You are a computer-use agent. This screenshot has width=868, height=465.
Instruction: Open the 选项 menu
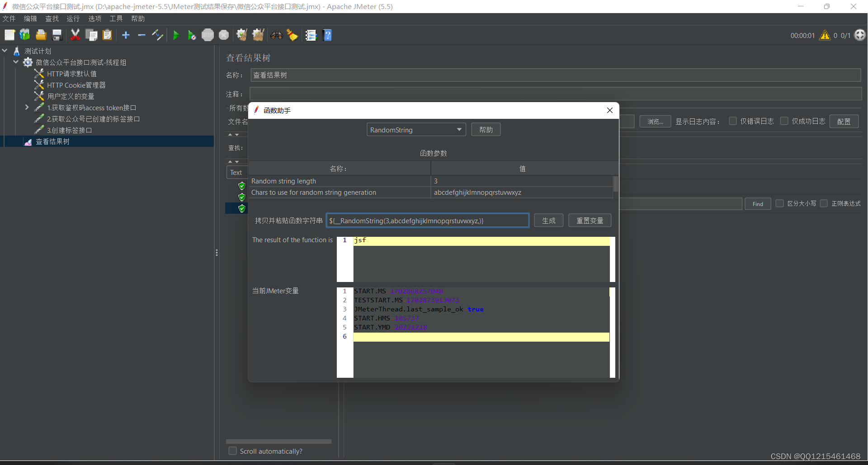pyautogui.click(x=95, y=19)
